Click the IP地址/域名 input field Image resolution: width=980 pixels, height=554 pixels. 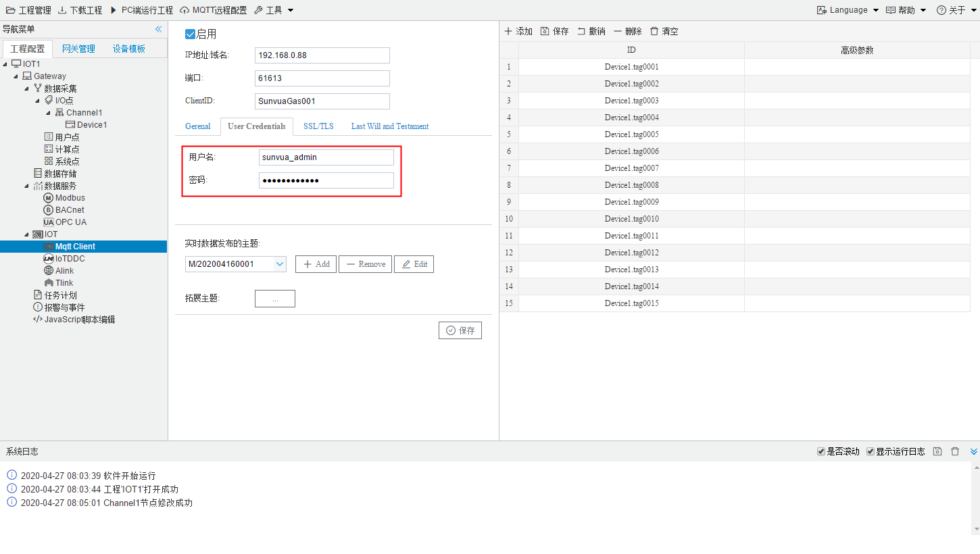click(x=322, y=55)
